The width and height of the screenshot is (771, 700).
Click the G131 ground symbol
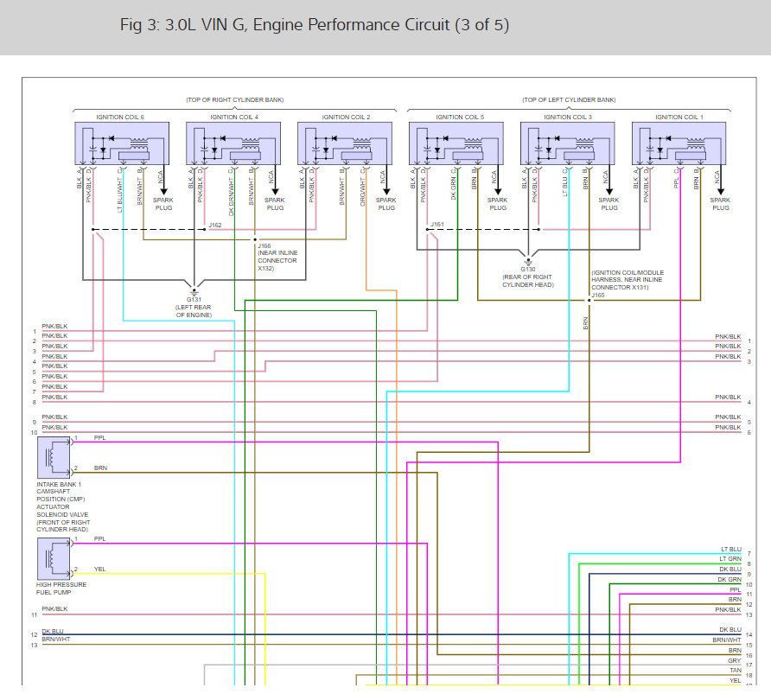194,290
